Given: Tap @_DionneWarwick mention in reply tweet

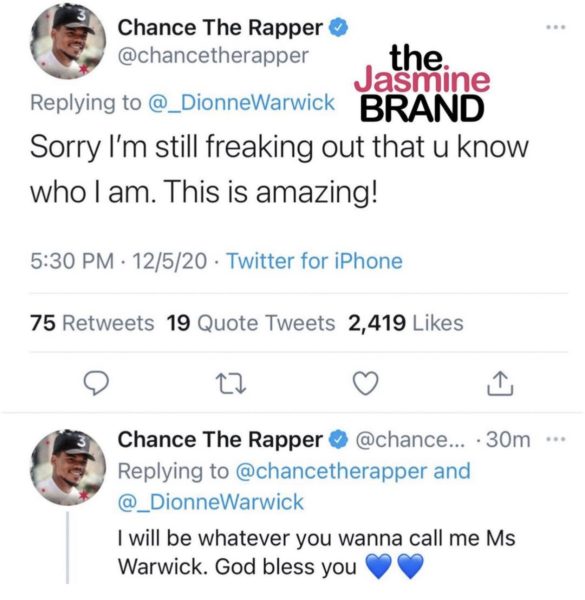Looking at the screenshot, I should point(211,502).
